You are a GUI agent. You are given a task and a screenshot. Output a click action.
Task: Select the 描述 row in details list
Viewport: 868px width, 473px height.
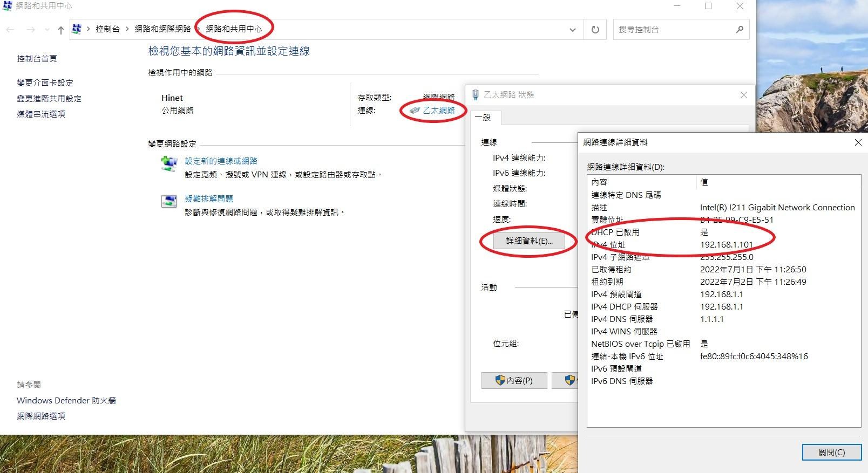[x=723, y=207]
